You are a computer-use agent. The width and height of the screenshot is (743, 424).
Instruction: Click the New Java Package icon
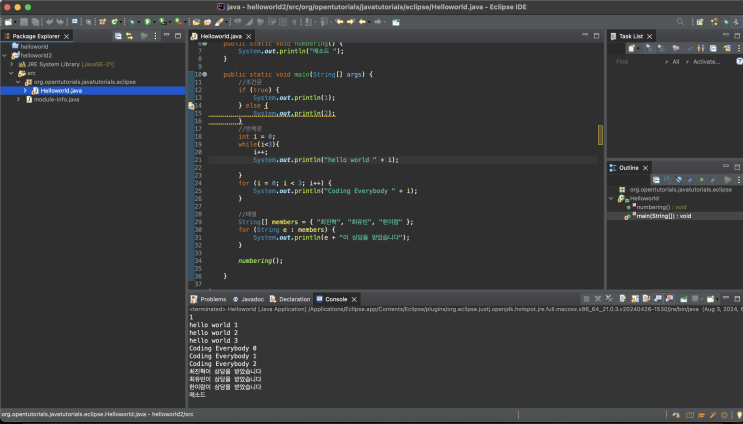(x=102, y=22)
